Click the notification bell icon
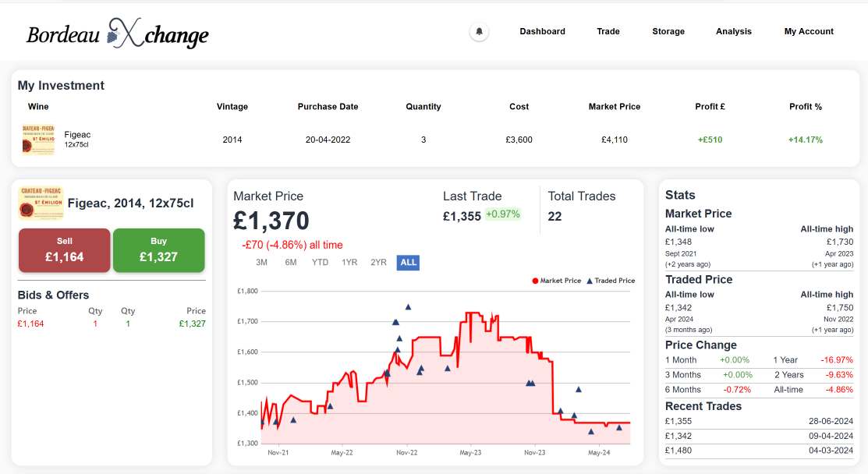The width and height of the screenshot is (868, 474). [480, 31]
